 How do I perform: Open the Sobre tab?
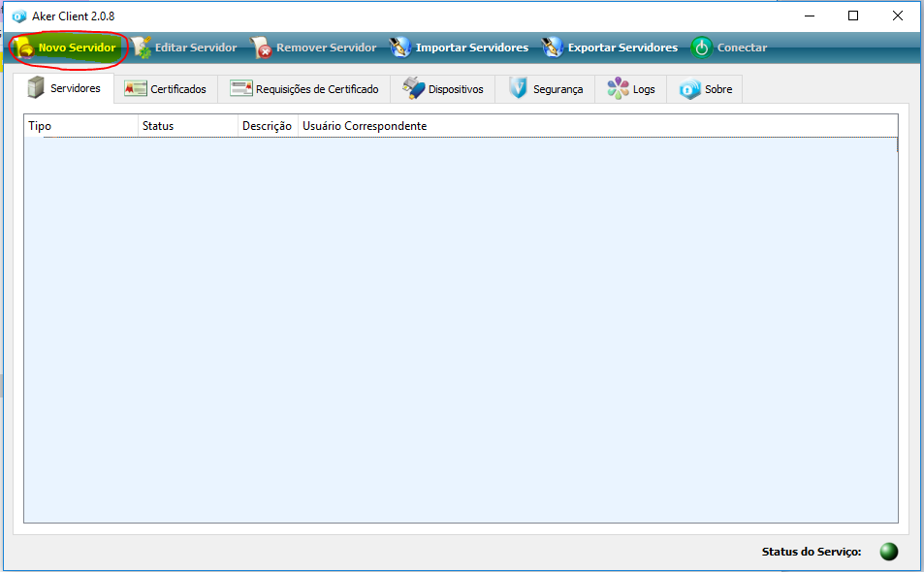706,89
